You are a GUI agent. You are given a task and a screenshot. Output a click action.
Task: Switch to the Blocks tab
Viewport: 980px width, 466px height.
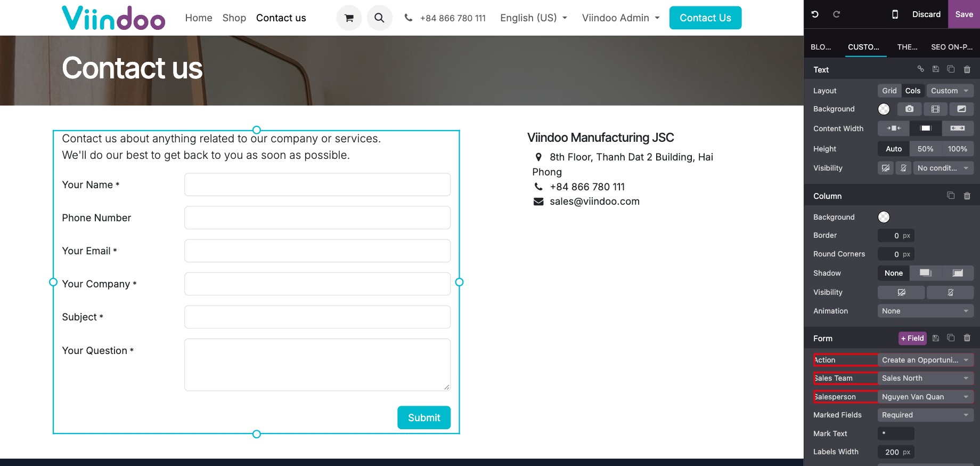point(821,47)
